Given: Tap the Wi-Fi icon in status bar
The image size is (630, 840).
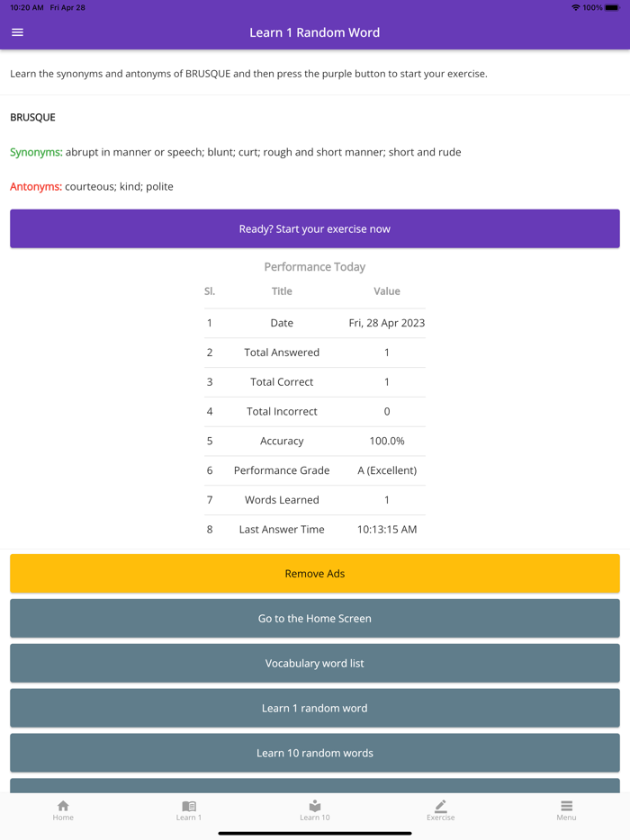Looking at the screenshot, I should [576, 5].
